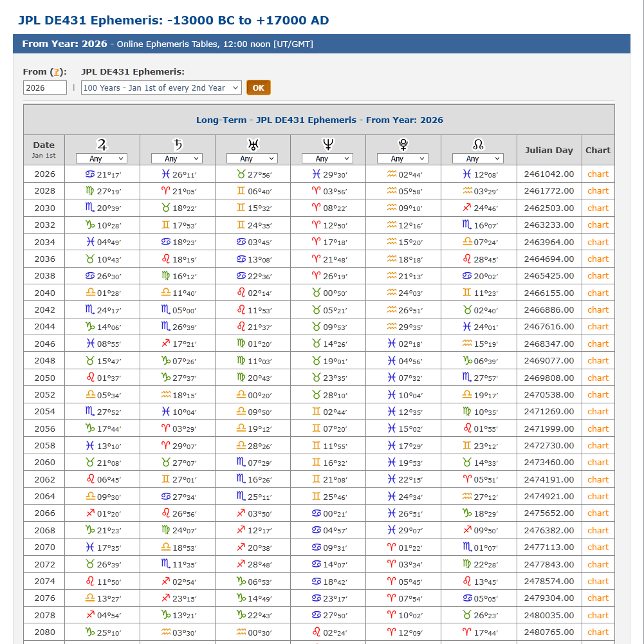Viewport: 644px width, 644px height.
Task: Click the Pluto symbol column header
Action: [x=403, y=145]
